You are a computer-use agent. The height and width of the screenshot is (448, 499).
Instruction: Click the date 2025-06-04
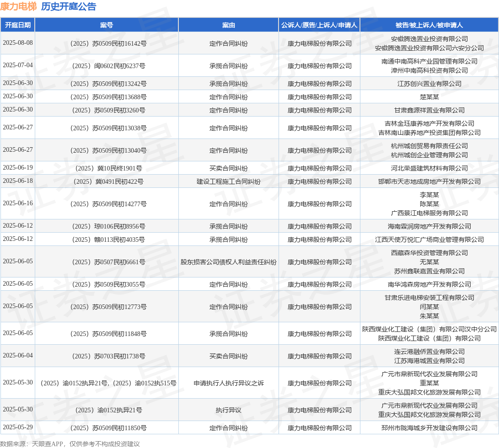18,355
